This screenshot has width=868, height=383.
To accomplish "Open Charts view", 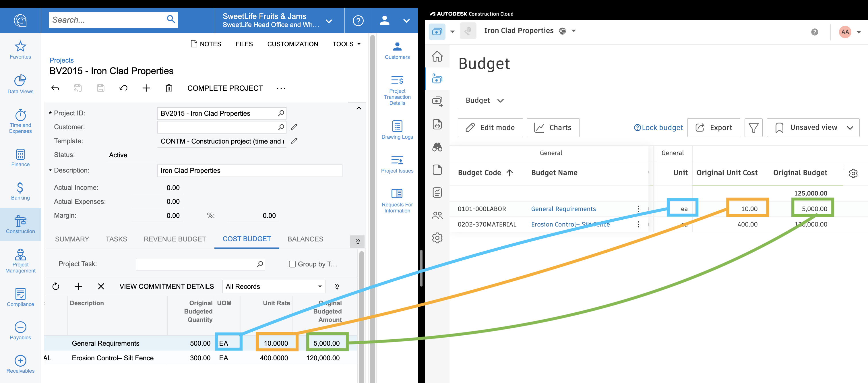I will [x=553, y=127].
